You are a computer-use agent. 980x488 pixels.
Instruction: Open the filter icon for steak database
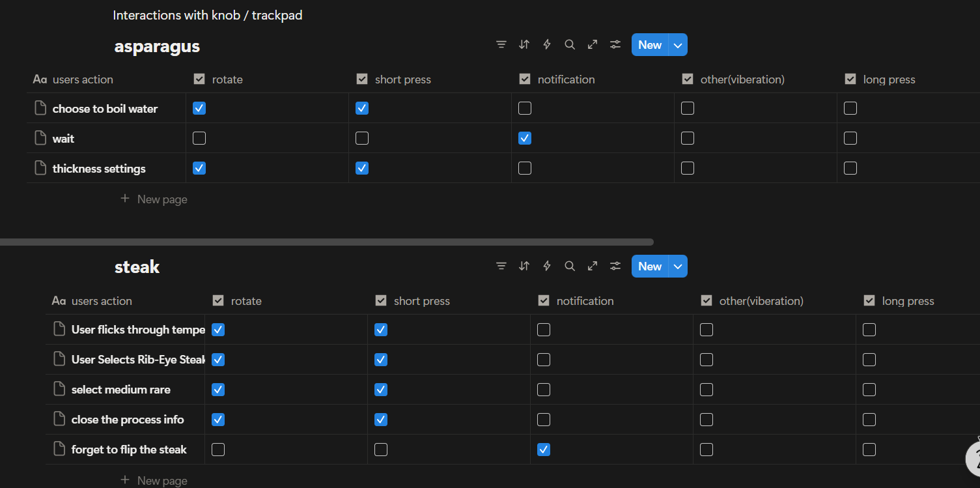pos(501,266)
